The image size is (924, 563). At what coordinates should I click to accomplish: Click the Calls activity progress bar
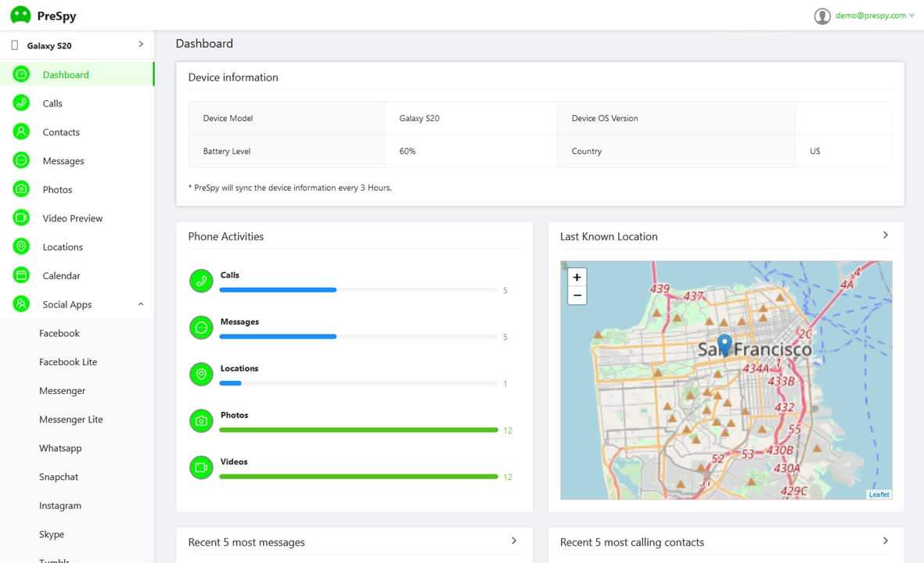[358, 290]
